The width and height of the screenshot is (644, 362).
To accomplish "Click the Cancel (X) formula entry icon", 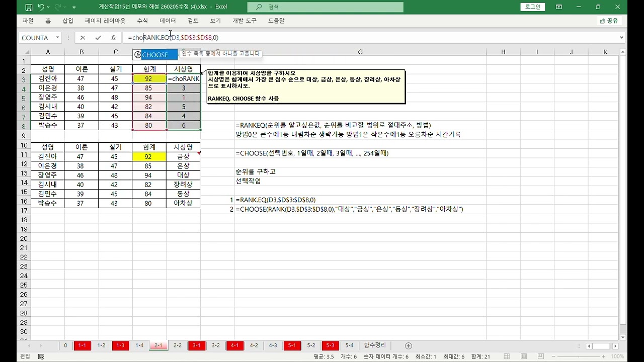I will point(83,38).
